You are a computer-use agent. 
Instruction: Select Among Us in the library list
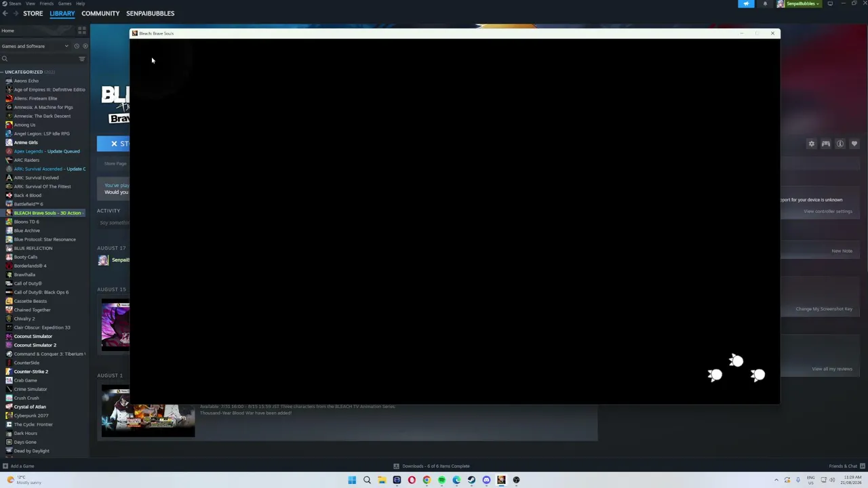point(24,125)
